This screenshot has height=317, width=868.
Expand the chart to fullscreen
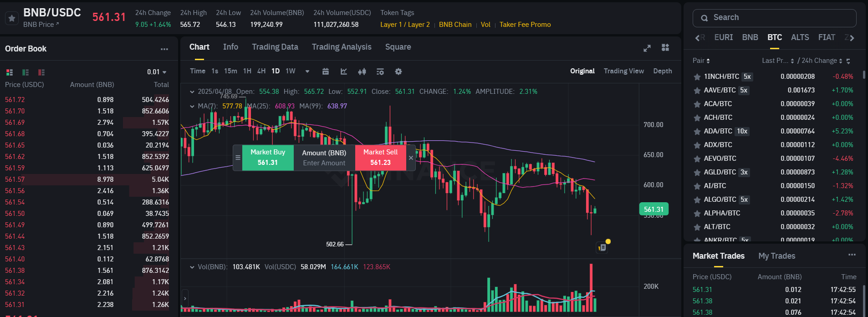pos(647,48)
